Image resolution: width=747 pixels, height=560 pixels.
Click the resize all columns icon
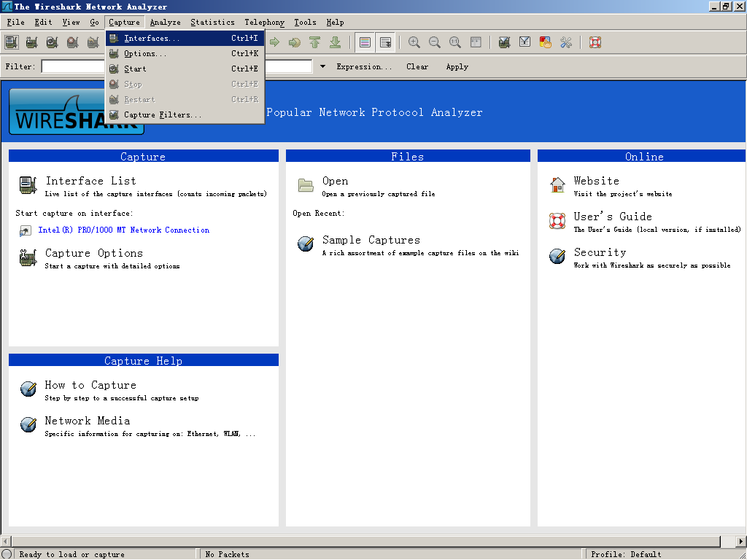coord(476,42)
